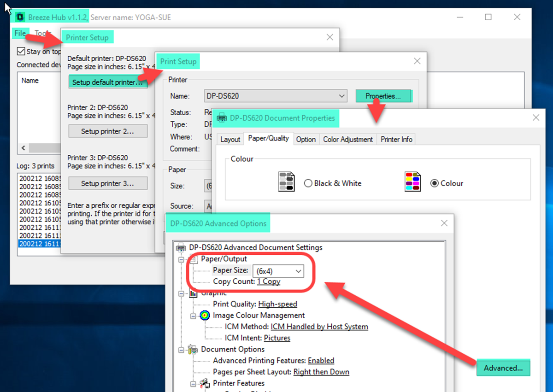The height and width of the screenshot is (392, 553).
Task: Select the Paper/Quality tab
Action: pos(269,138)
